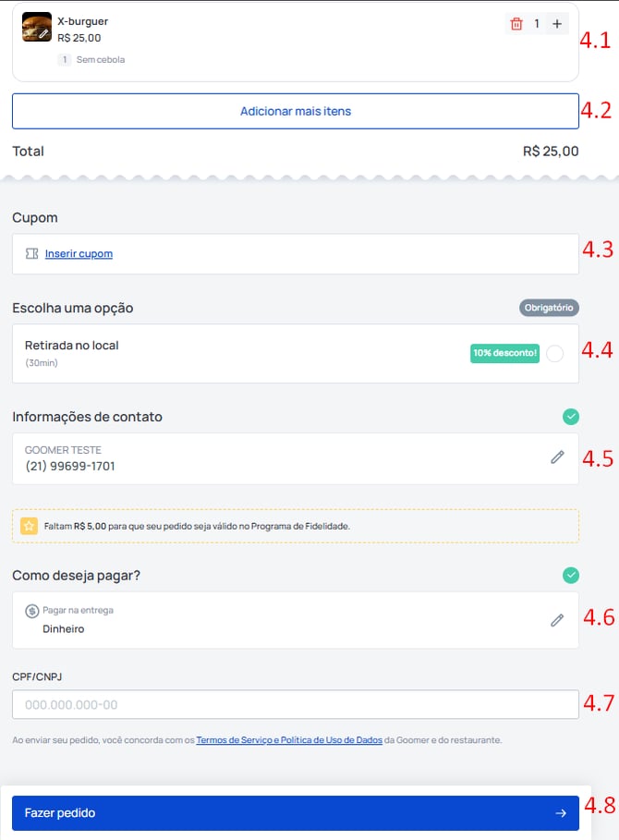
Task: Click the X-burguer product thumbnail
Action: click(x=37, y=27)
